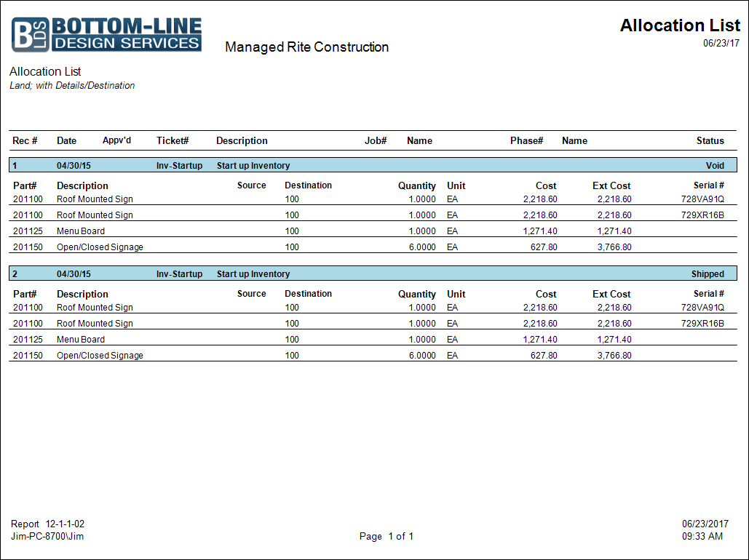The width and height of the screenshot is (749, 560).
Task: Click the Serial # subheader under record 2
Action: pos(708,294)
